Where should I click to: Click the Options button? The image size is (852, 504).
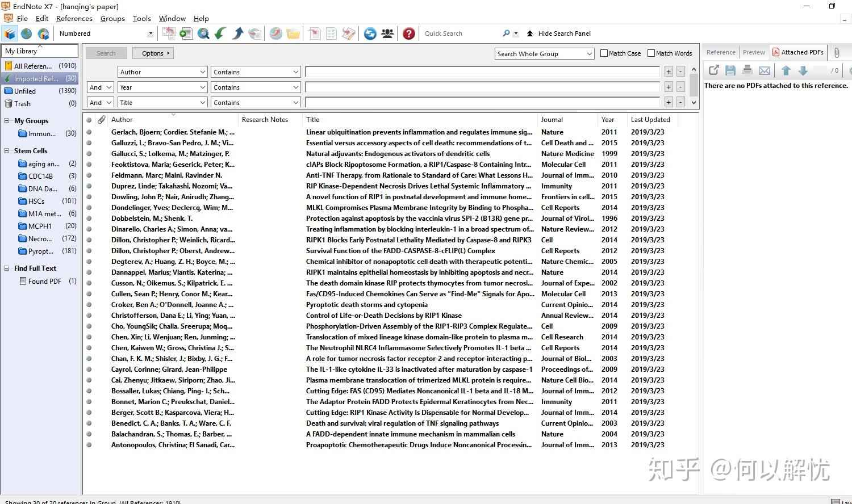pyautogui.click(x=153, y=53)
